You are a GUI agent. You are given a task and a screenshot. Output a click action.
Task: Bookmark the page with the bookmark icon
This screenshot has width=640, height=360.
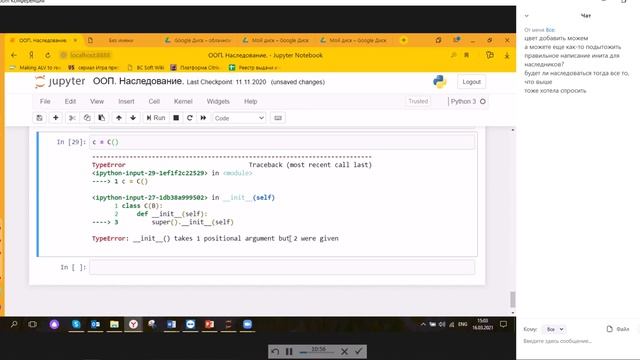[x=466, y=55]
